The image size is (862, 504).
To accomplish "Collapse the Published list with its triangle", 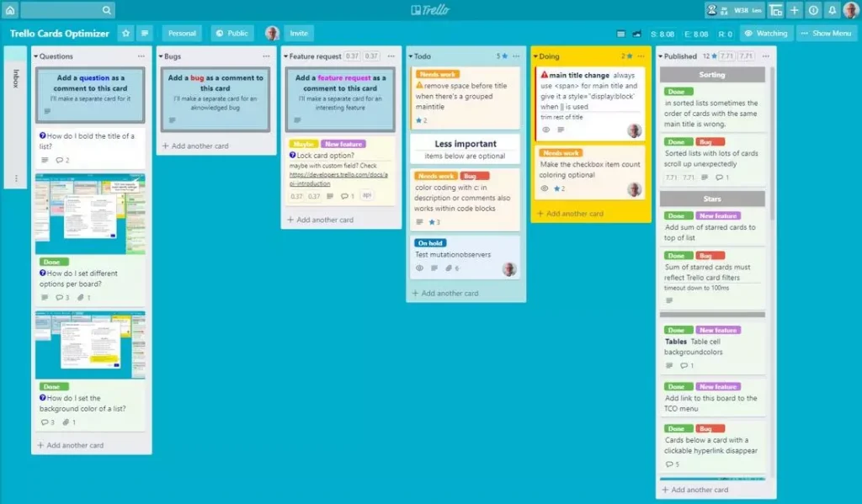I will pos(661,56).
